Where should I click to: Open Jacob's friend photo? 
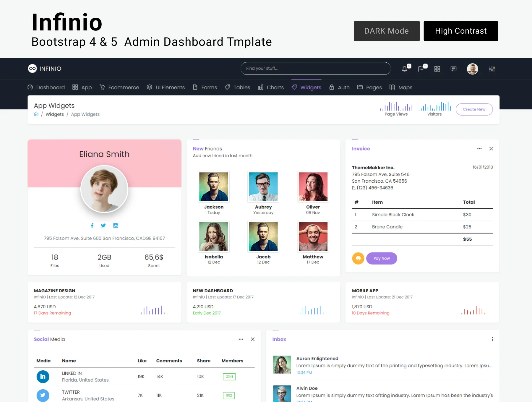pos(263,237)
